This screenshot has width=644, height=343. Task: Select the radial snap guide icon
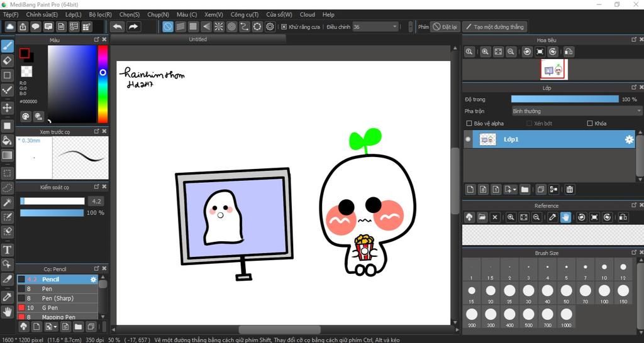coord(218,27)
